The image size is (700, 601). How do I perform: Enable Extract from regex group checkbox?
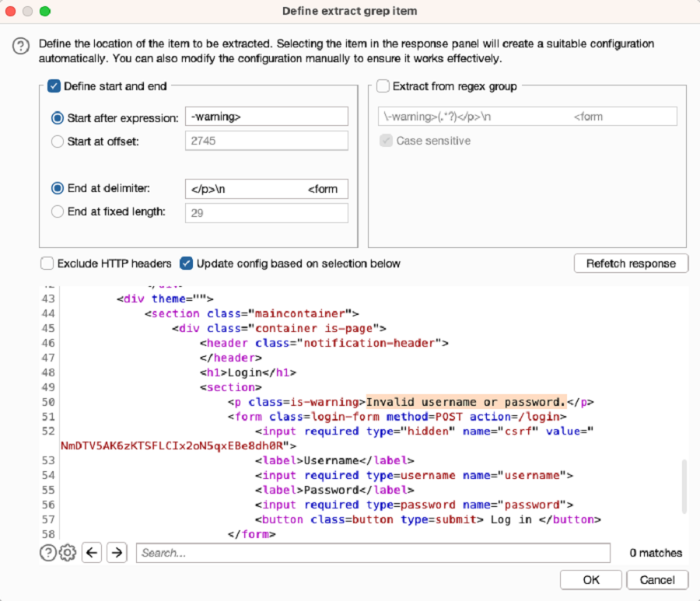click(x=383, y=86)
